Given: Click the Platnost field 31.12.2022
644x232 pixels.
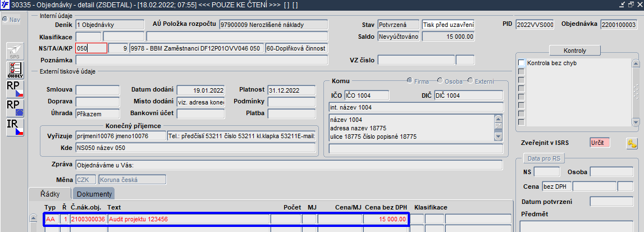Looking at the screenshot, I should click(291, 90).
